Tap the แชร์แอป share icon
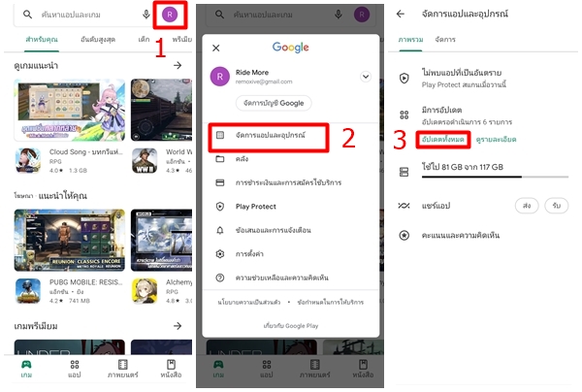582x392 pixels. click(x=404, y=206)
